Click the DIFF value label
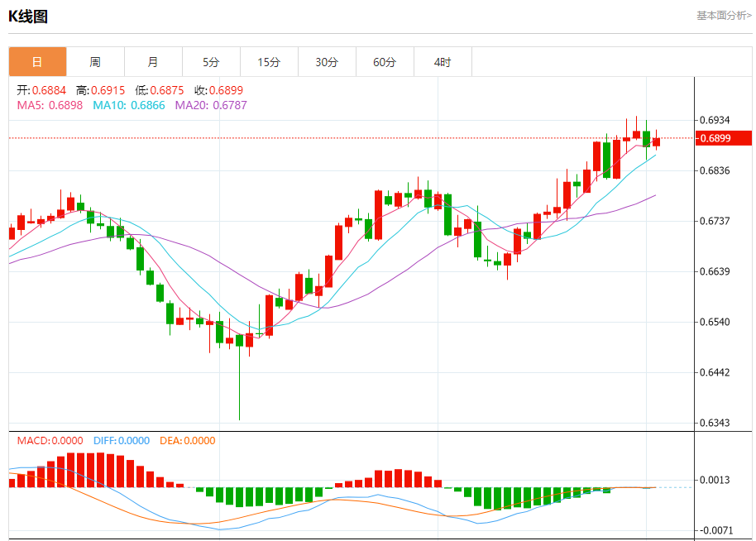Screen dimensions: 756x541 coord(122,441)
